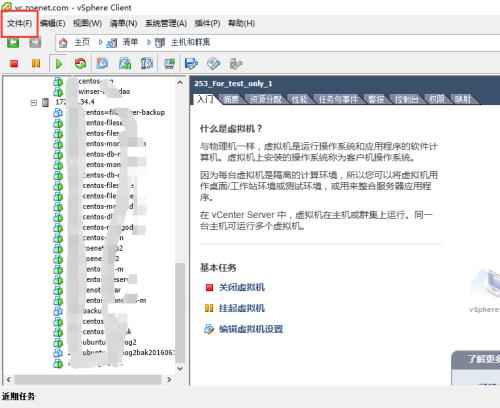
Task: Expand the arrow before 清单 breadcrumb
Action: [x=101, y=42]
